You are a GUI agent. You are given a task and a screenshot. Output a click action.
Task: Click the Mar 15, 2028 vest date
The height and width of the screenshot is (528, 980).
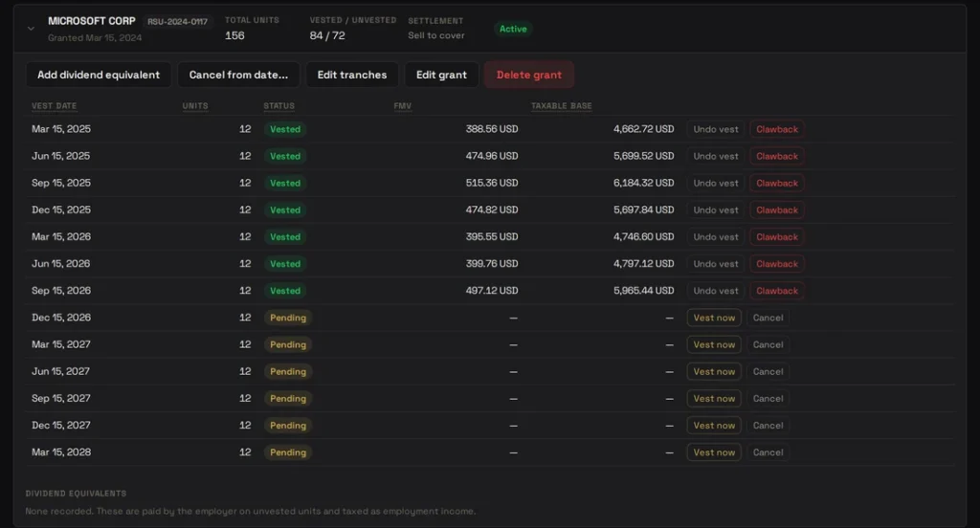(x=61, y=451)
